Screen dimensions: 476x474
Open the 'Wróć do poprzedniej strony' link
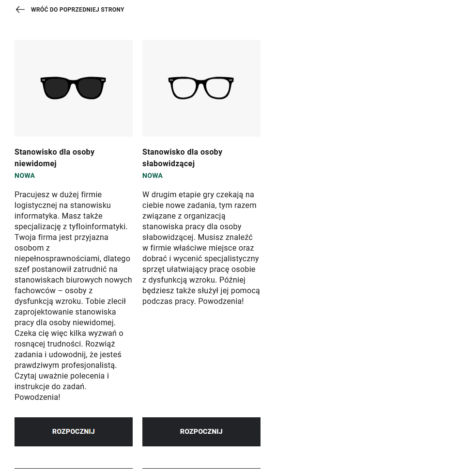[x=77, y=10]
